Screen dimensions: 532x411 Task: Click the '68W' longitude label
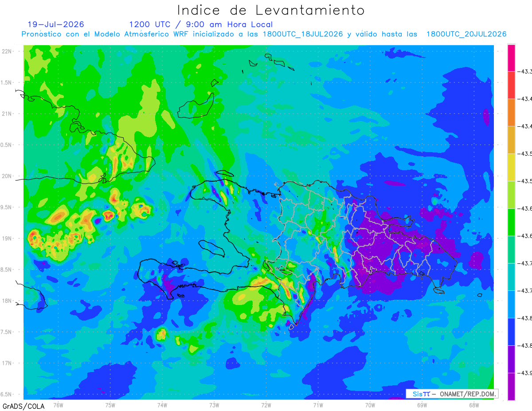click(474, 404)
